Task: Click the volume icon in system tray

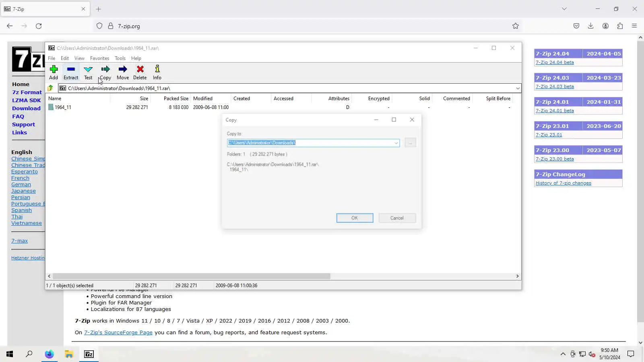Action: click(x=592, y=354)
